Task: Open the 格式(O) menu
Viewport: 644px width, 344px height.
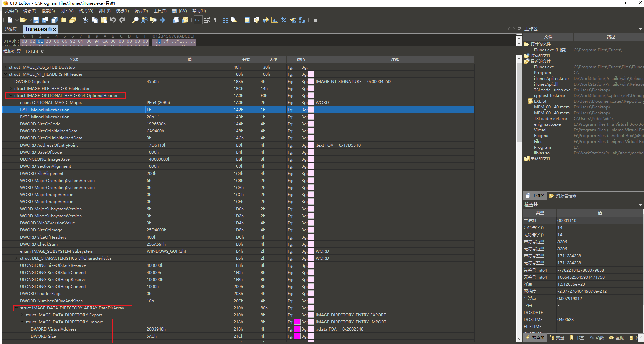Action: pyautogui.click(x=86, y=11)
